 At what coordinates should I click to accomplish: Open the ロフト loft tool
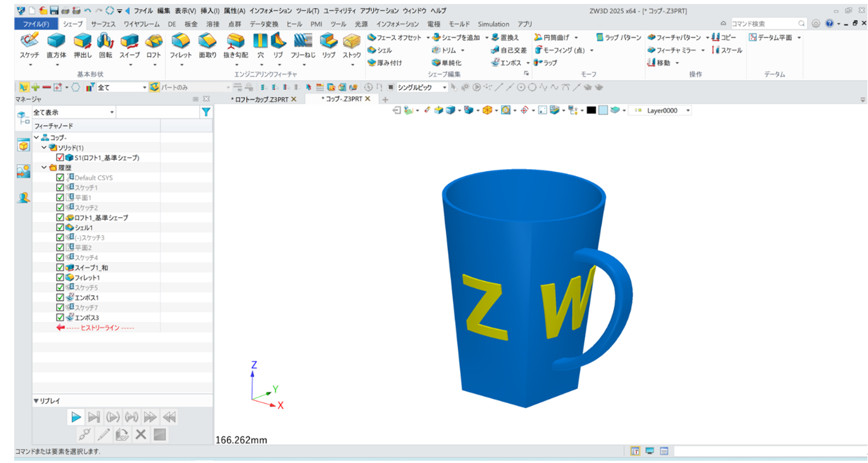154,46
